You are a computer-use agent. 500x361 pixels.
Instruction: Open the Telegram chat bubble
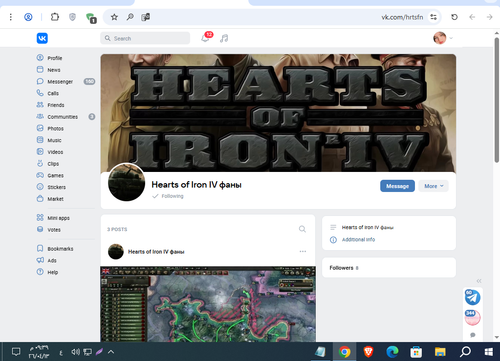(472, 297)
